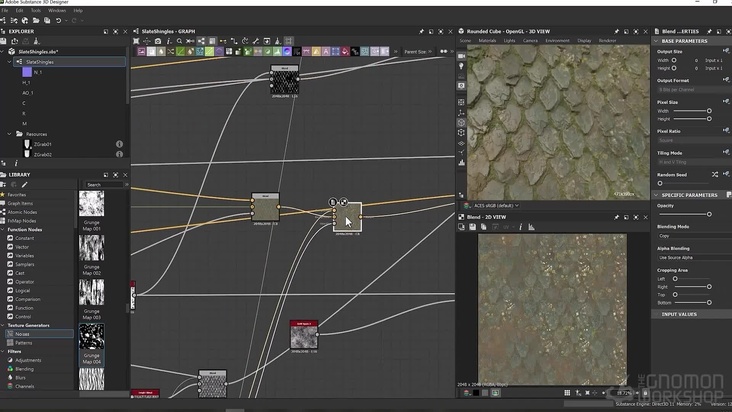
Task: Open the Environment menu in 3D View
Action: 557,41
